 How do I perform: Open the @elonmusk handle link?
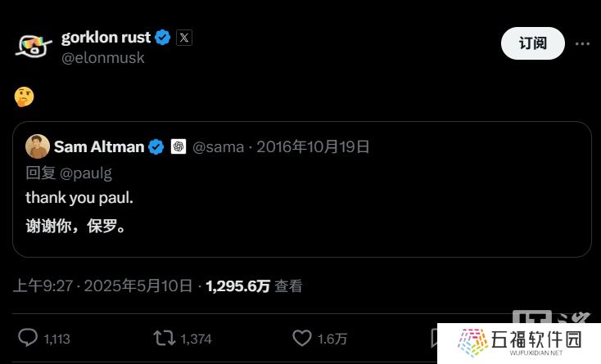102,58
